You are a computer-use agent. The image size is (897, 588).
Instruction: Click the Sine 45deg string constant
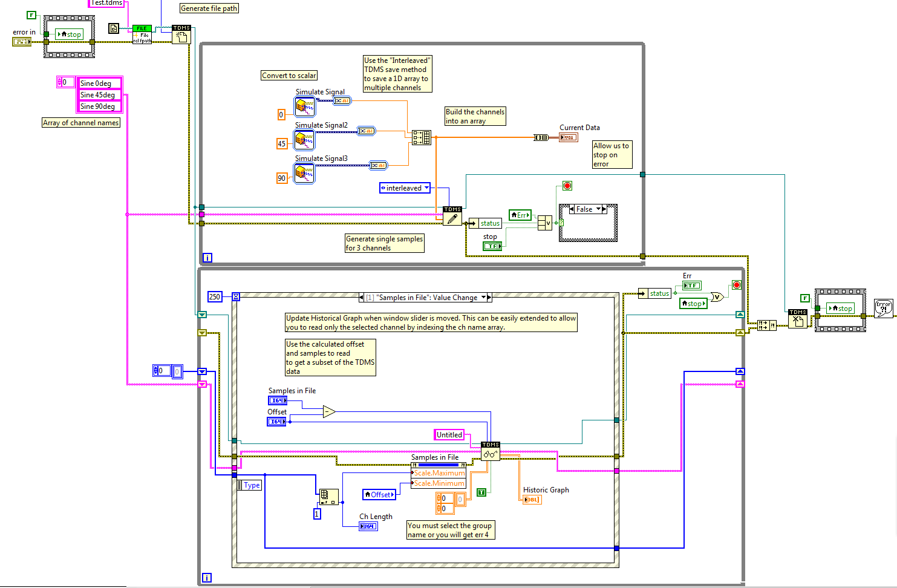coord(100,95)
